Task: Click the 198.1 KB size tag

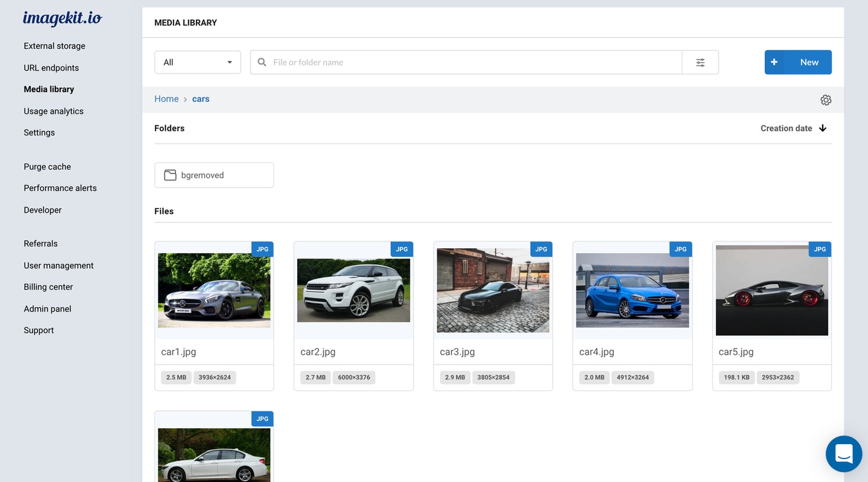Action: tap(737, 378)
